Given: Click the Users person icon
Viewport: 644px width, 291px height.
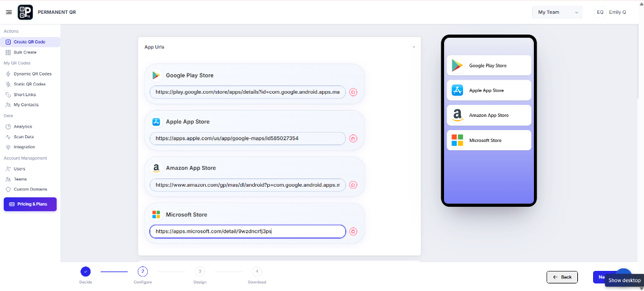Looking at the screenshot, I should (x=8, y=168).
